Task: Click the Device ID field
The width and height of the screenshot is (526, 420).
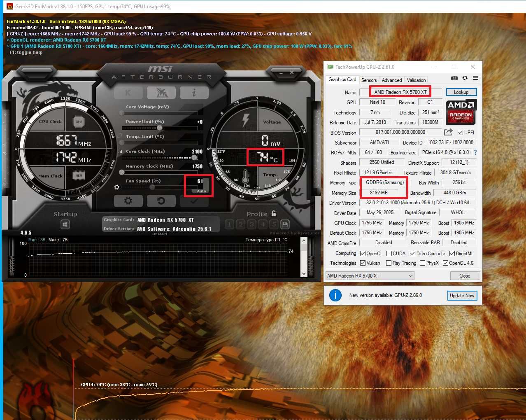Action: pyautogui.click(x=450, y=142)
